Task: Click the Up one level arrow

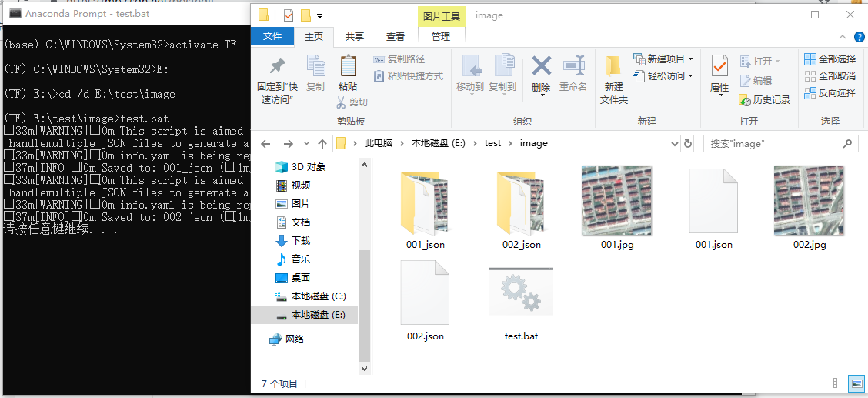Action: pos(322,144)
